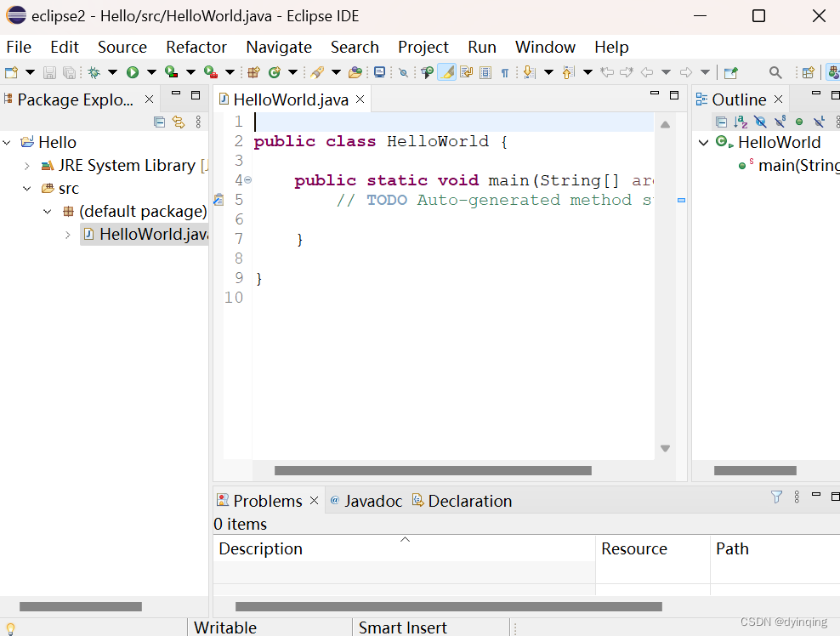Viewport: 840px width, 636px height.
Task: Click the Next Annotation arrow icon
Action: tap(530, 72)
